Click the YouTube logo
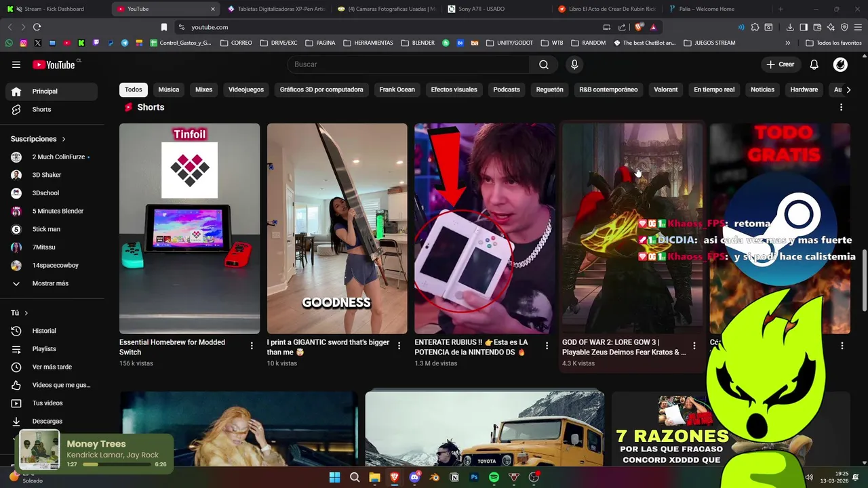This screenshot has height=488, width=868. (54, 64)
